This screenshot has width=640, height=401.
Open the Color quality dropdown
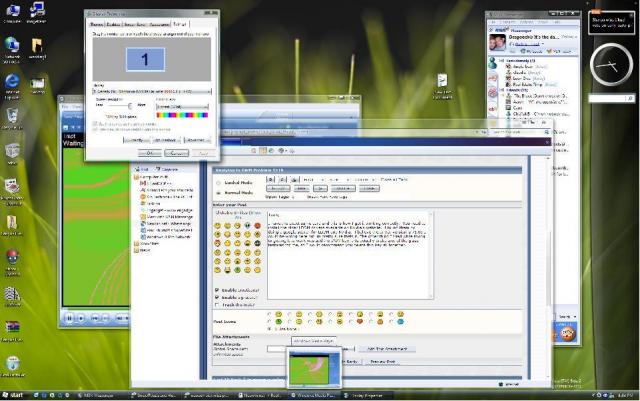(182, 107)
